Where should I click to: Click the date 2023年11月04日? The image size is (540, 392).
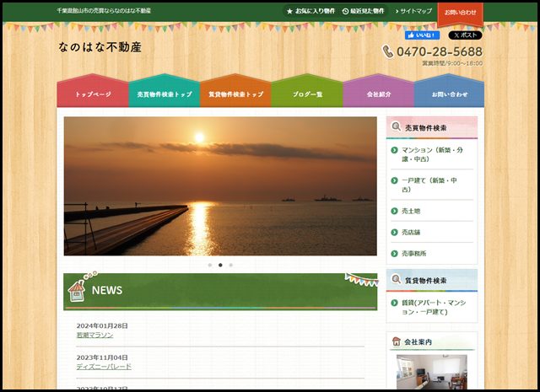click(102, 357)
